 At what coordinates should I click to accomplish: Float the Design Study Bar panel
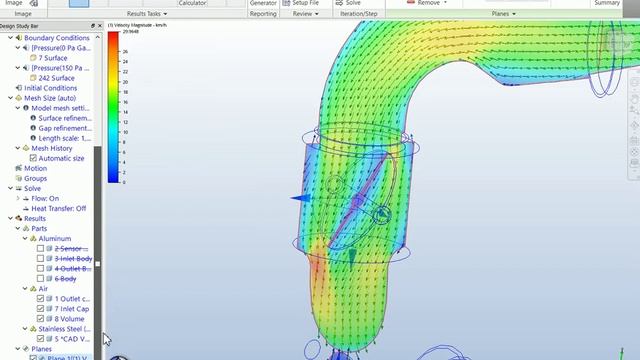93,26
